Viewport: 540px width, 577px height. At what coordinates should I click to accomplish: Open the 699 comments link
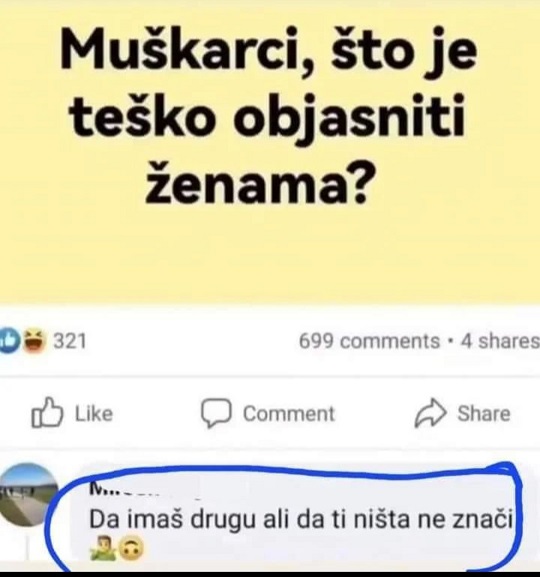tap(369, 341)
